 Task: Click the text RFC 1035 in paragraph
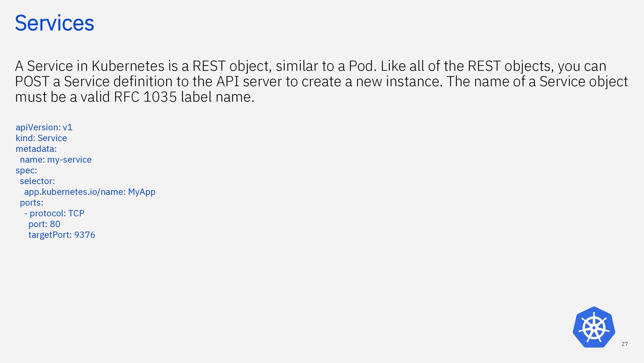(145, 97)
